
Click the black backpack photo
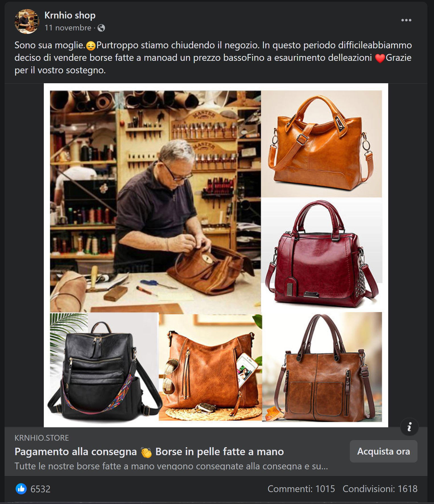[x=104, y=367]
